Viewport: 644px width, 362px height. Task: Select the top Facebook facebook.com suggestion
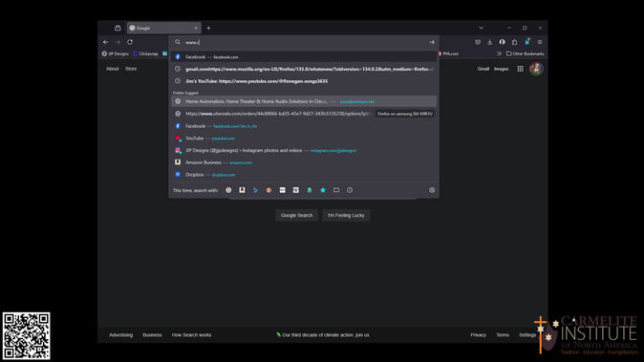pyautogui.click(x=304, y=57)
